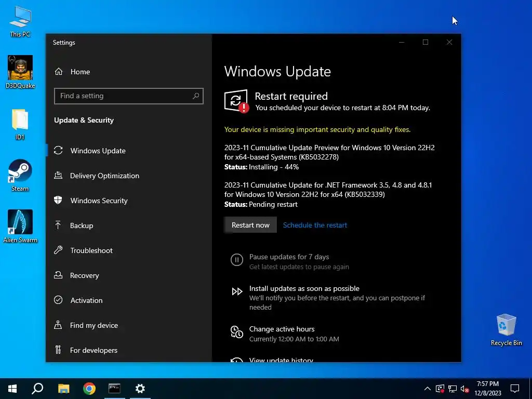The image size is (532, 399).
Task: Open the Activation page
Action: pyautogui.click(x=129, y=300)
